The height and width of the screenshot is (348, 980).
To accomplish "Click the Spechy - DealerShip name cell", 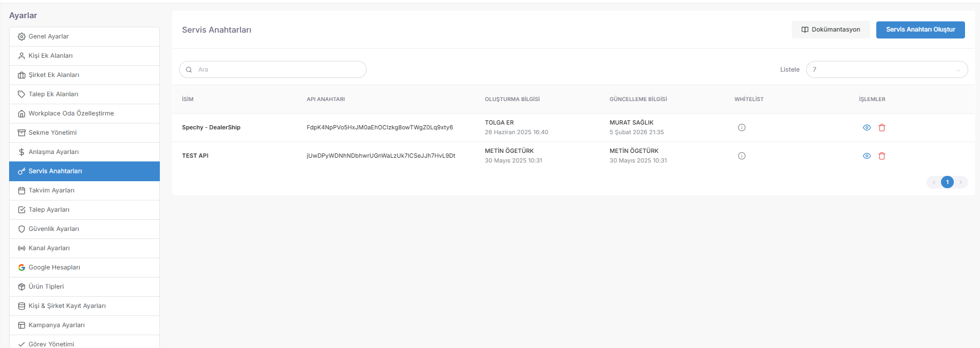I will (211, 128).
